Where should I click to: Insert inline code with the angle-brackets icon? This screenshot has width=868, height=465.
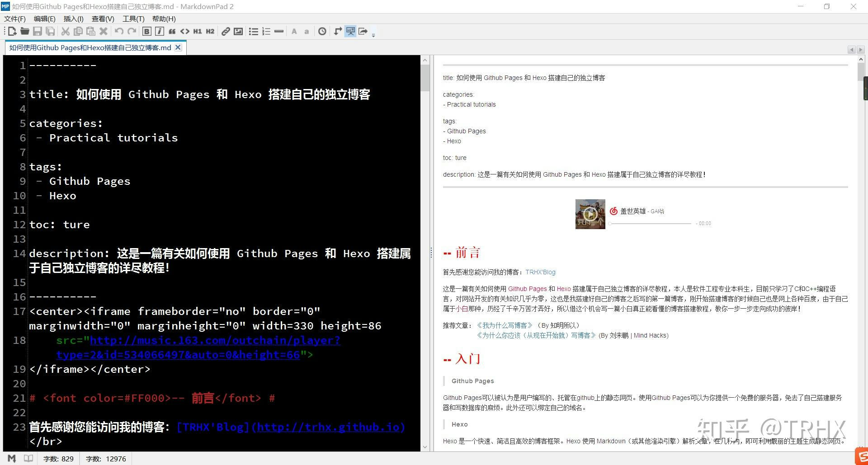click(x=185, y=31)
